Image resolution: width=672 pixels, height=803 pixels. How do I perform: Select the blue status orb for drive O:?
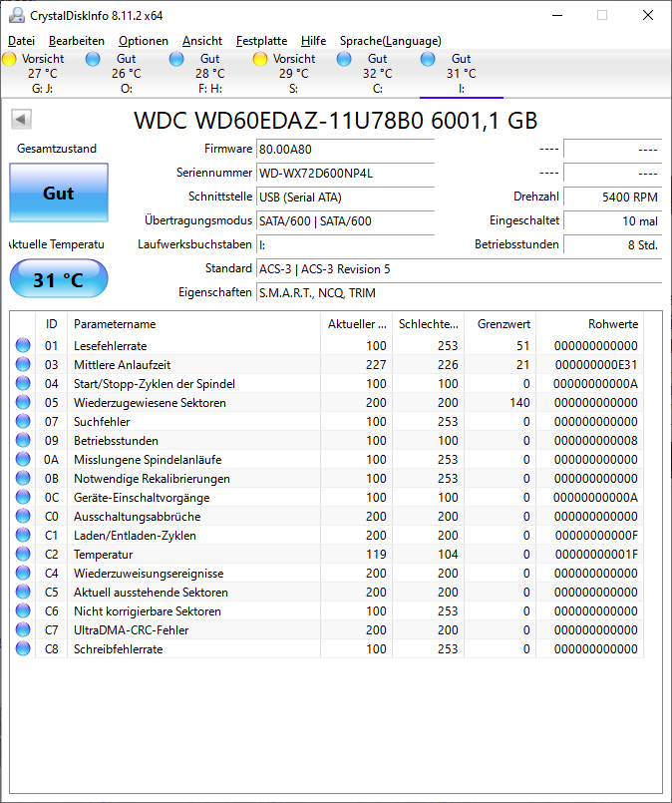click(93, 59)
